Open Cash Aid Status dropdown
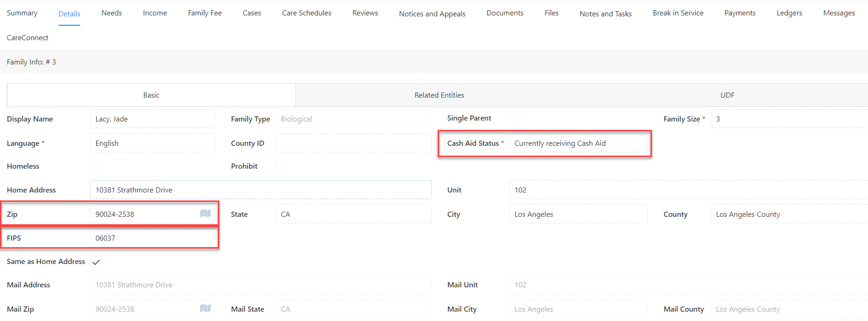Viewport: 868px width, 321px height. point(578,143)
